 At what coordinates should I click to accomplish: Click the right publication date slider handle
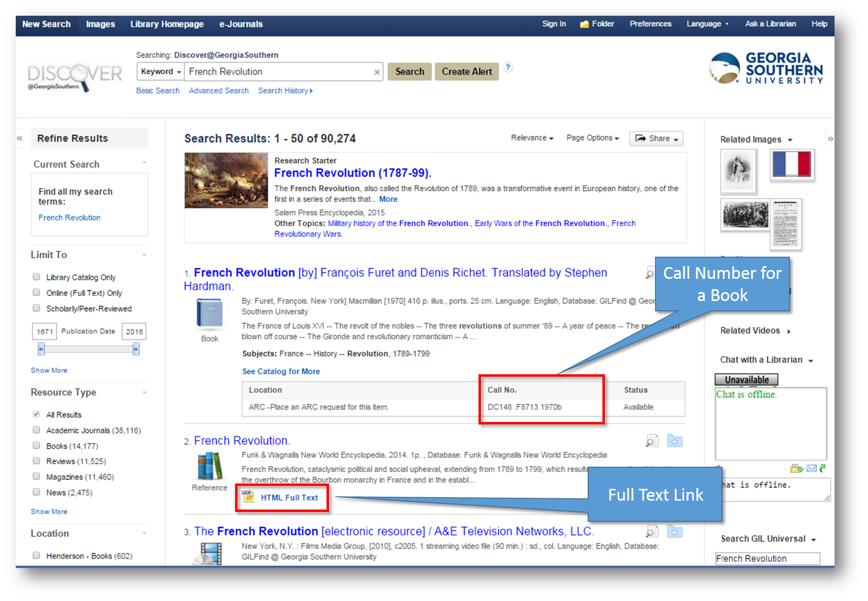pos(136,349)
